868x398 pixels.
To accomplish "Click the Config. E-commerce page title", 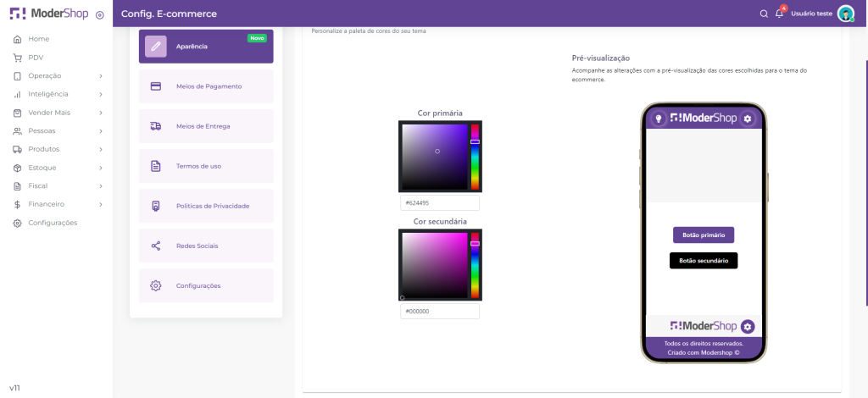I will [169, 14].
